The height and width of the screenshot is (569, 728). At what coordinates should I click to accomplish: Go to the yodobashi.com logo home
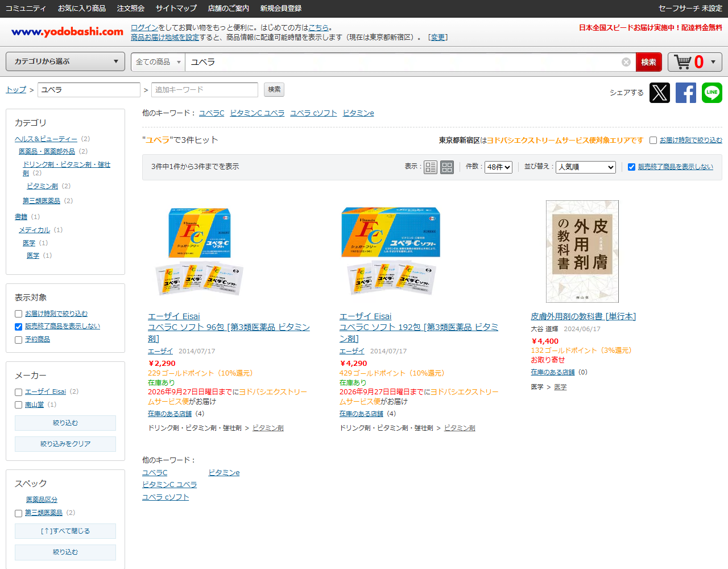click(x=67, y=32)
